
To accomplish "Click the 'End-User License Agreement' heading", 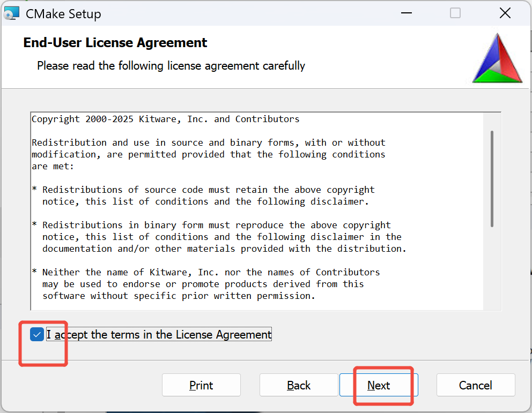I will (115, 43).
